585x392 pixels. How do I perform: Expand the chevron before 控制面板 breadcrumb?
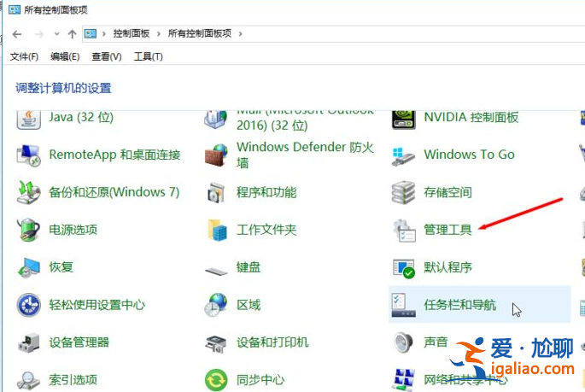click(x=104, y=34)
